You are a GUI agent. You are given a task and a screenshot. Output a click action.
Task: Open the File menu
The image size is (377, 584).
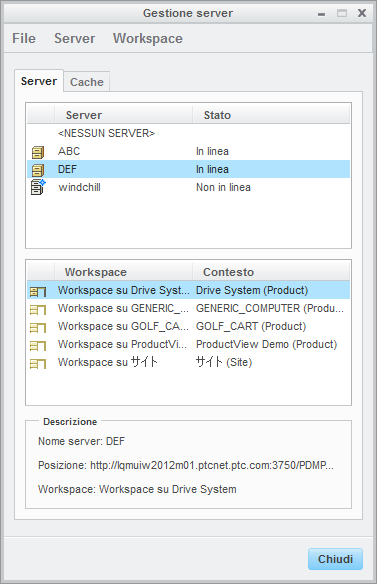coord(24,38)
